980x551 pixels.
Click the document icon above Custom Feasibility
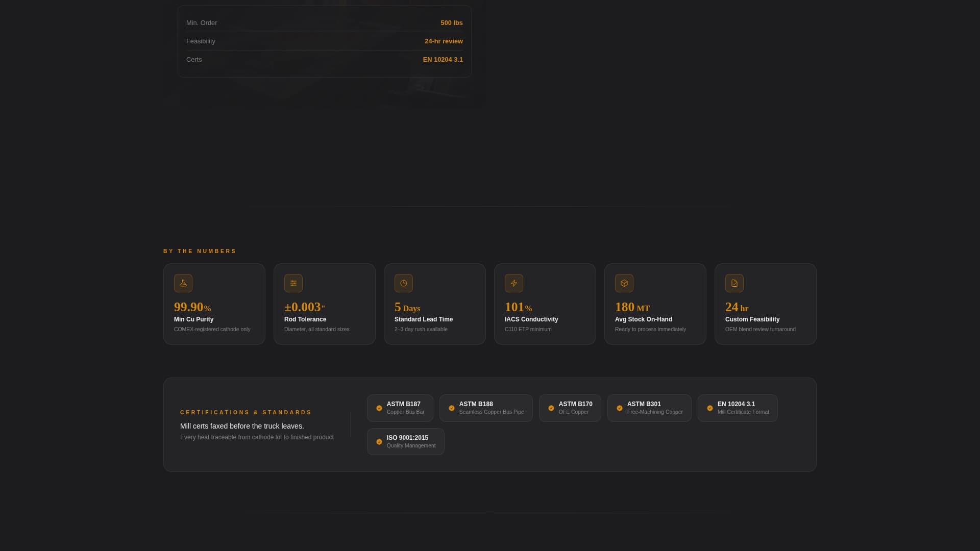pos(734,283)
